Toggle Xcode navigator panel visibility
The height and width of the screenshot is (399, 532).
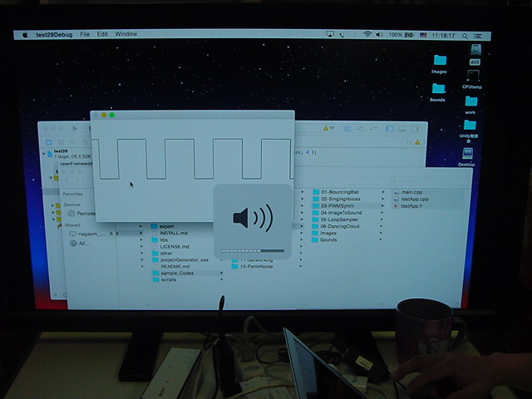[390, 129]
